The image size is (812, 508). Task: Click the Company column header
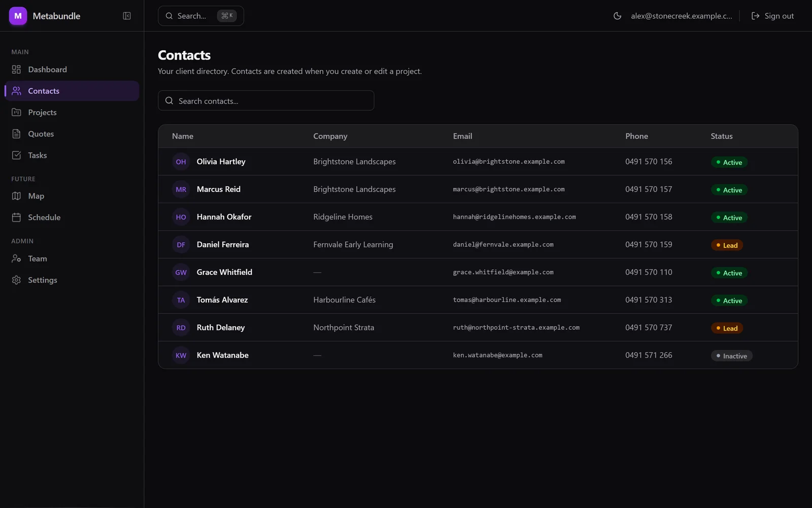pyautogui.click(x=330, y=136)
